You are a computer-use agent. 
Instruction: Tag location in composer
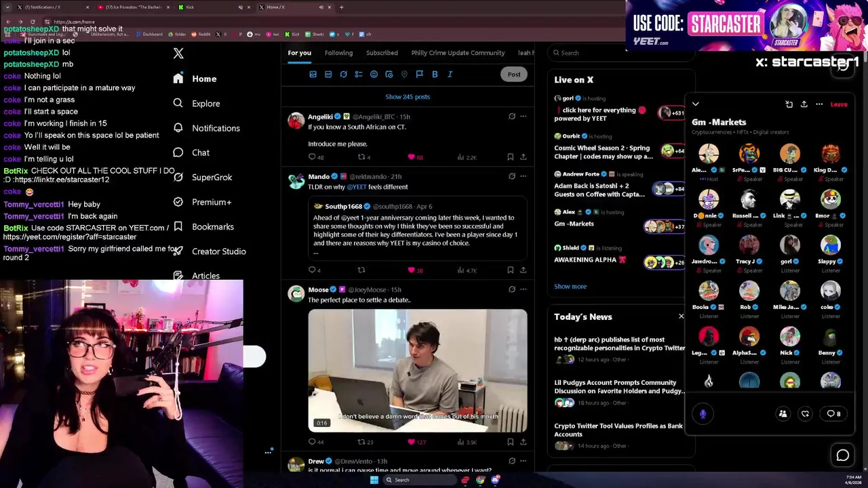click(x=404, y=75)
